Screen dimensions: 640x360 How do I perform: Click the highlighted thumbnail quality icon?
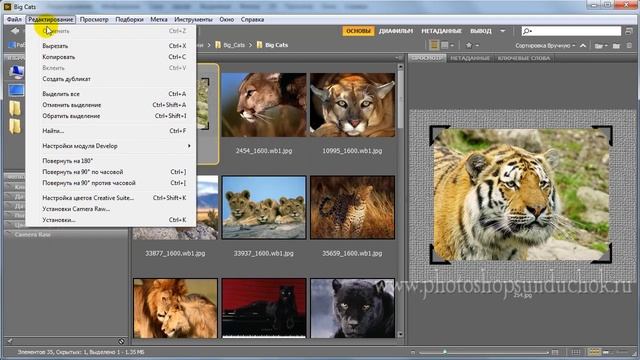click(434, 45)
